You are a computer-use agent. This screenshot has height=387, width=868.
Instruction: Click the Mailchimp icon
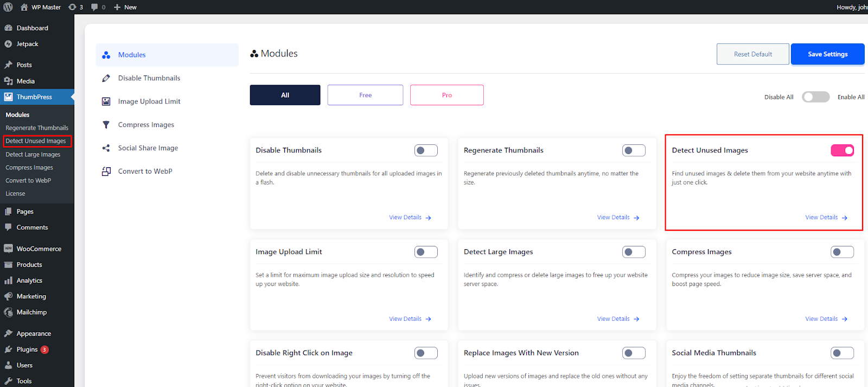click(8, 312)
